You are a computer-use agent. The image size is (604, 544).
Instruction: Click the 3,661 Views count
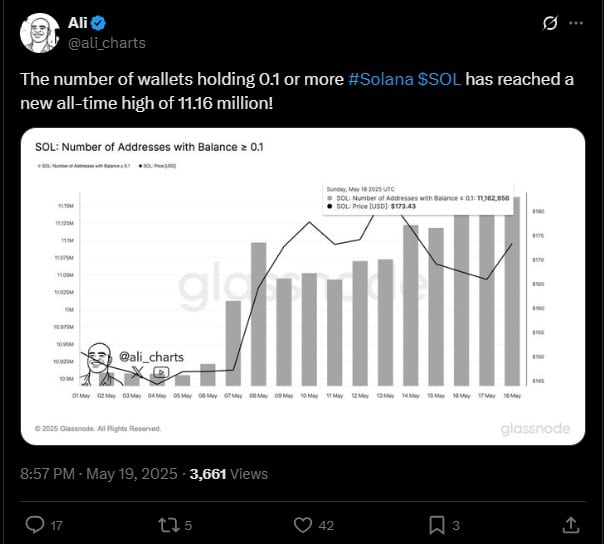click(228, 474)
